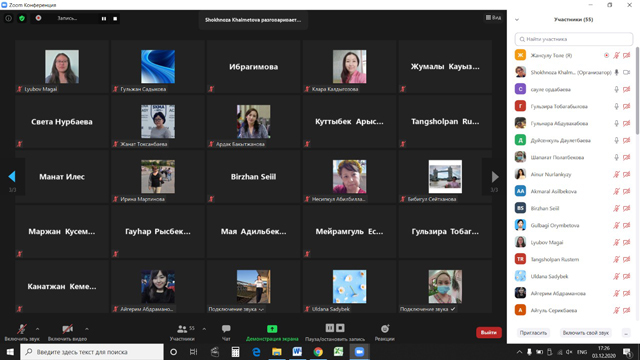
Task: Open Google Chrome from taskbar
Action: click(318, 352)
